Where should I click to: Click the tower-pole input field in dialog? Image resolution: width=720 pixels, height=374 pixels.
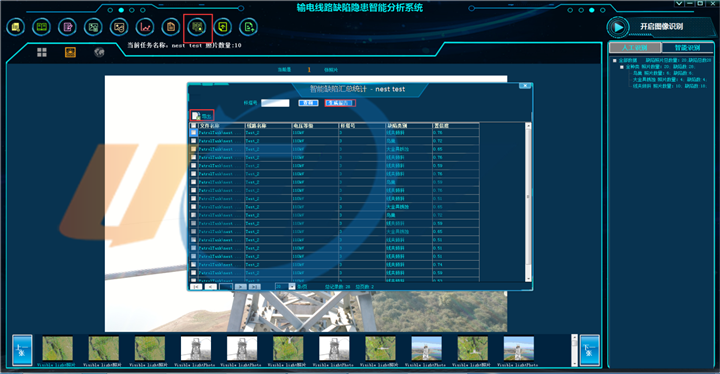(x=275, y=103)
